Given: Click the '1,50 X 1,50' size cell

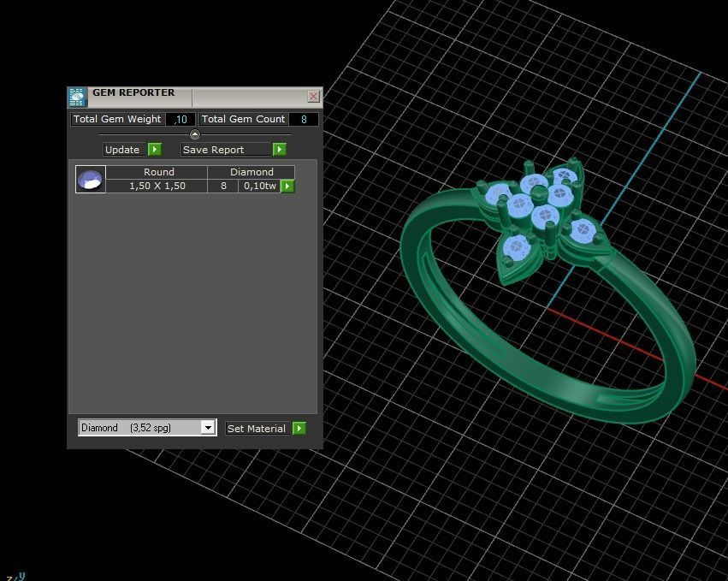Looking at the screenshot, I should [157, 186].
